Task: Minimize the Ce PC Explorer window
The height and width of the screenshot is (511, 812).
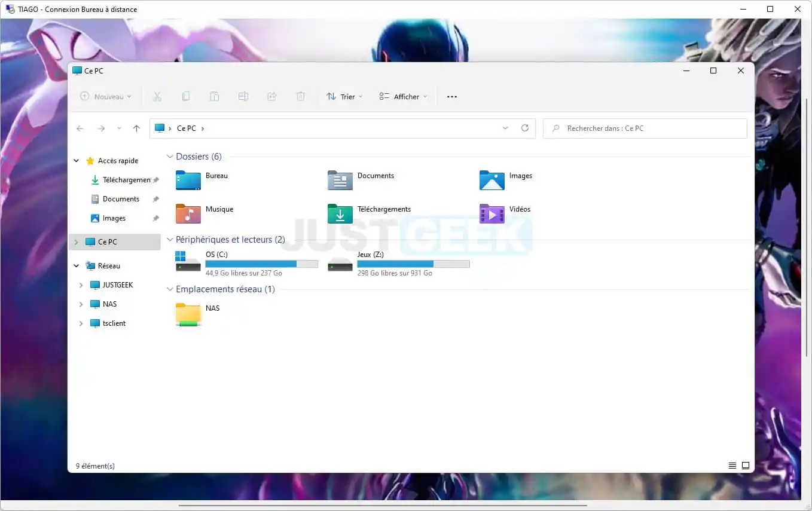Action: tap(686, 71)
